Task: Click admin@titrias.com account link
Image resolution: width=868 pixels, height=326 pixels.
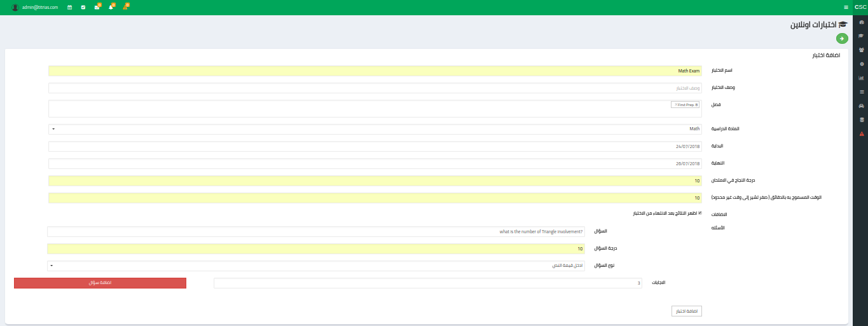Action: (x=39, y=7)
